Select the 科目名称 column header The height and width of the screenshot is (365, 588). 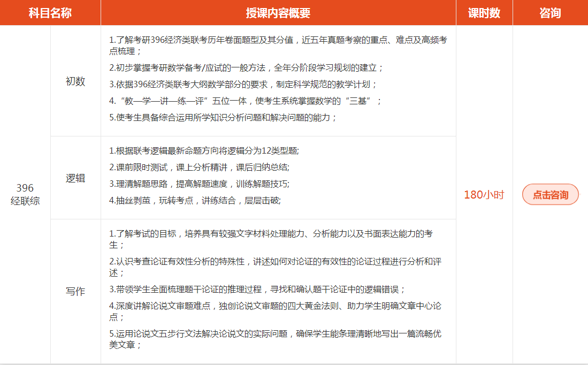[50, 13]
